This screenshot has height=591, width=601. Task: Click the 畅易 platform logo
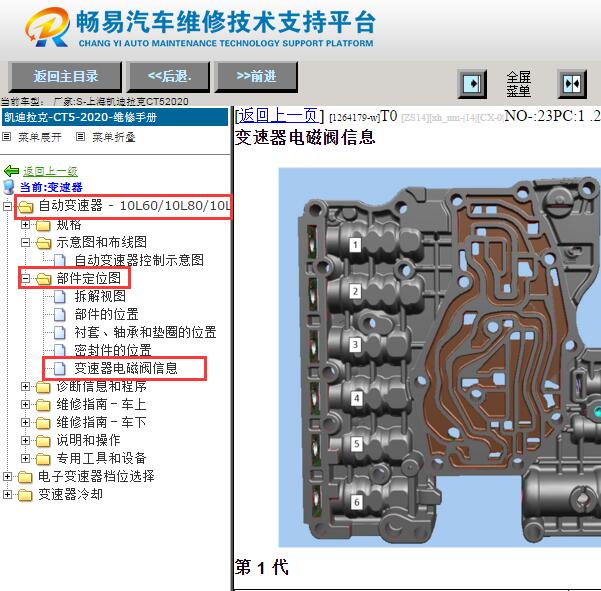[200, 28]
